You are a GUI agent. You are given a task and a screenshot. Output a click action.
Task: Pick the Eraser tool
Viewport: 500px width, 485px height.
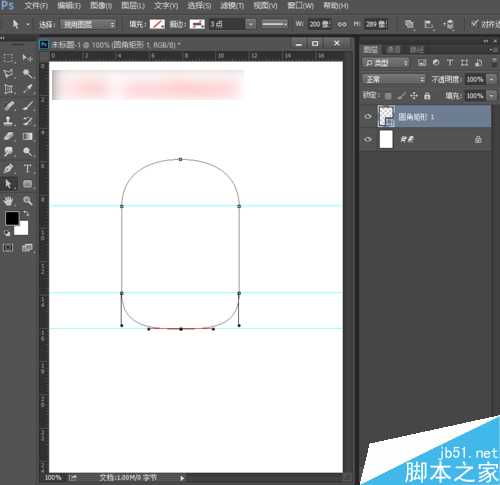pyautogui.click(x=8, y=136)
